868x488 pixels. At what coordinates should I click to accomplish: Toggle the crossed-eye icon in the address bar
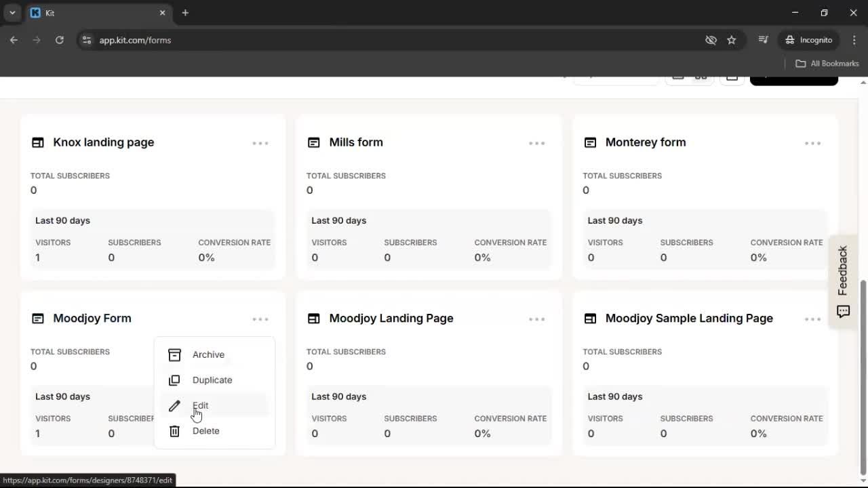[711, 40]
